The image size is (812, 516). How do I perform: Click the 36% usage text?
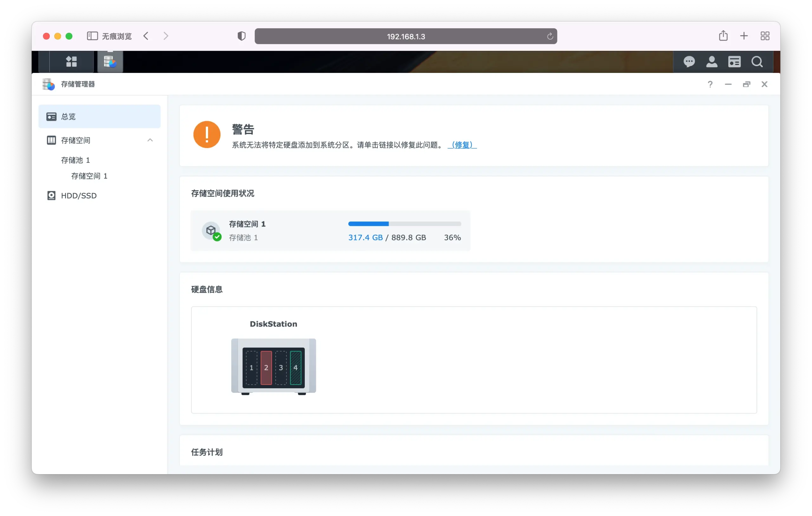tap(452, 238)
